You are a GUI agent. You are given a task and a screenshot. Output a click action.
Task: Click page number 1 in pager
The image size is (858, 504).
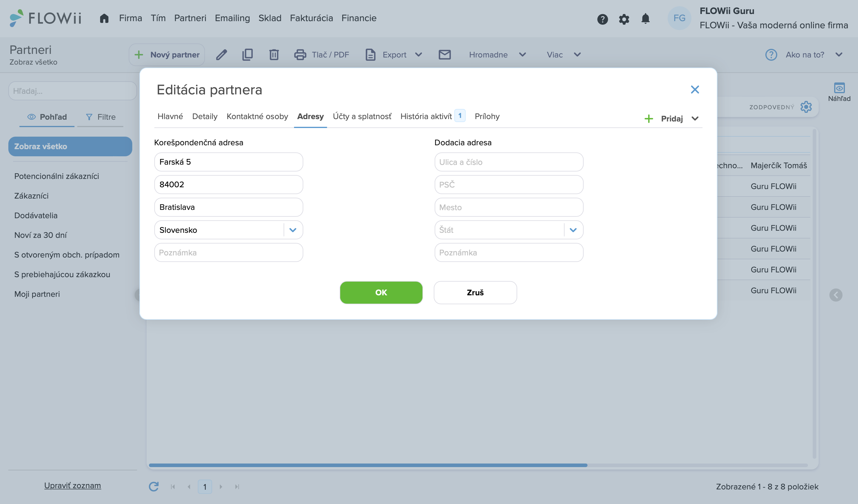(x=205, y=487)
